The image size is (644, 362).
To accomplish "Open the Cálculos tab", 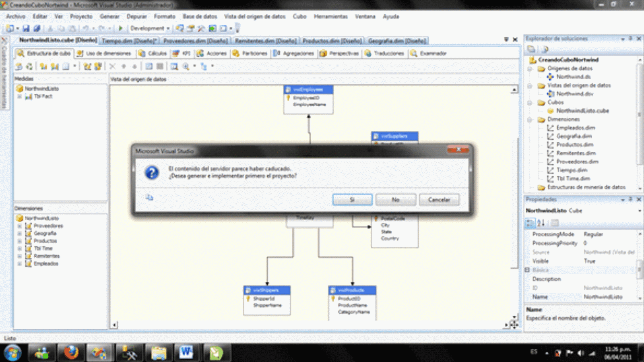I will click(153, 53).
